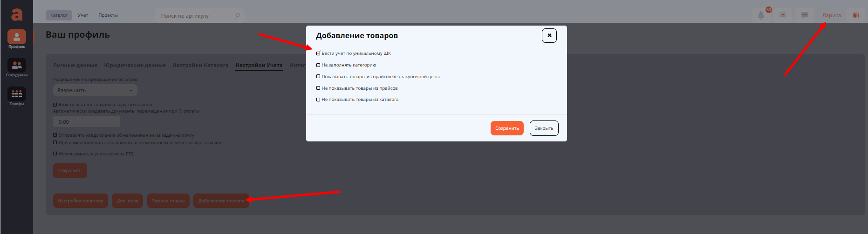Open the chat messages bubble icon
Screen dimensions: 868x234
click(804, 15)
